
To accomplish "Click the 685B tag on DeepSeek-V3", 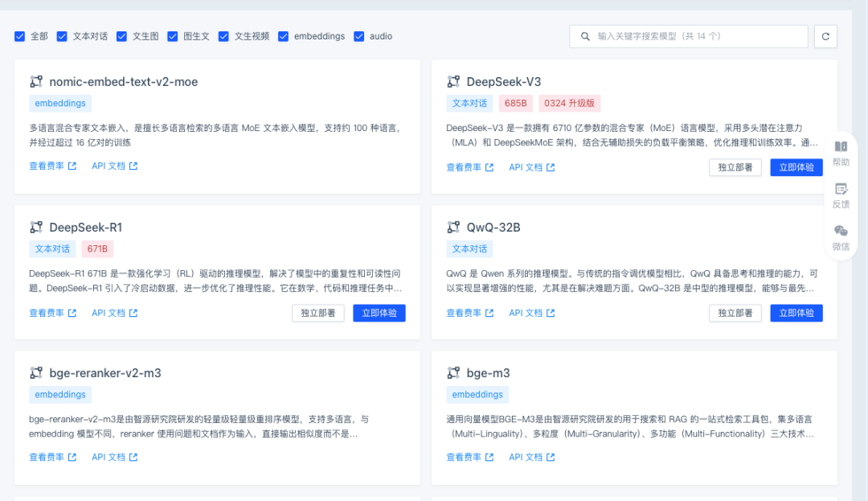I will (x=515, y=104).
